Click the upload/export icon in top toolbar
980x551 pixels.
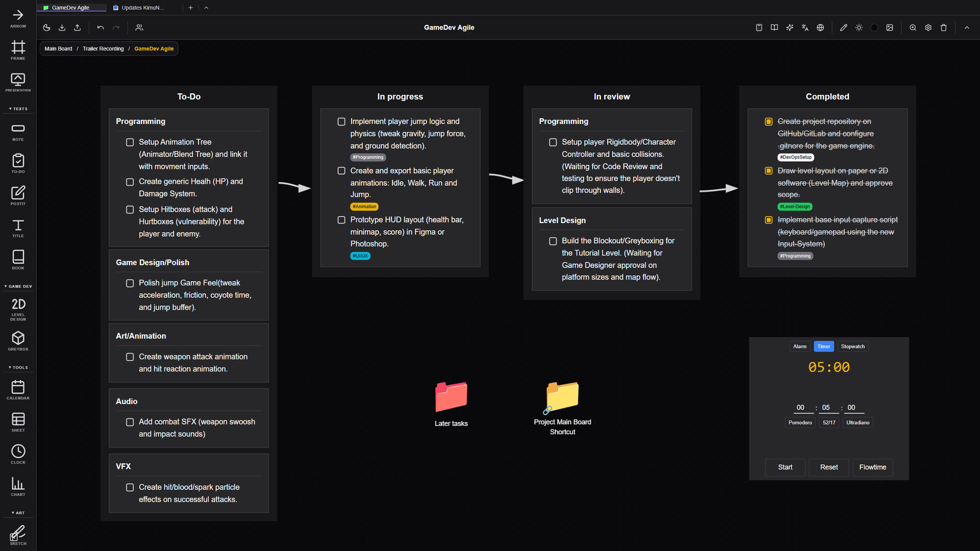click(x=77, y=28)
